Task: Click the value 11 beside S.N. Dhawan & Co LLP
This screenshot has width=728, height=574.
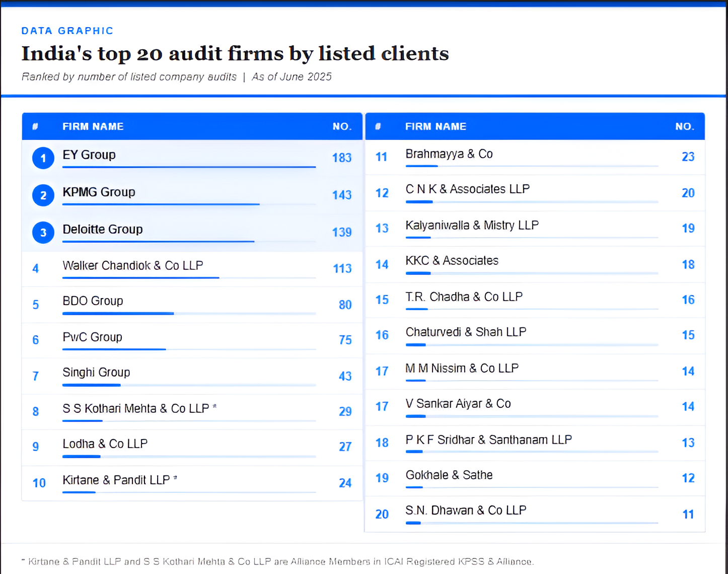Action: pyautogui.click(x=688, y=514)
